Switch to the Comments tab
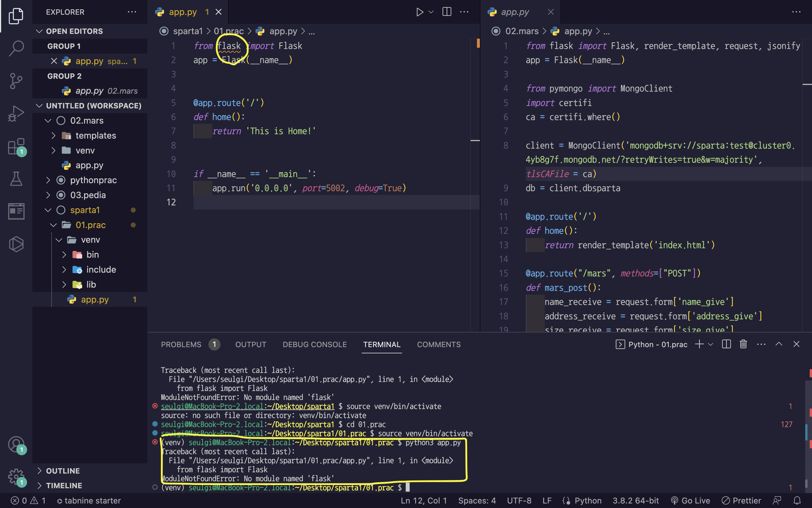Screen dimensions: 812x508 (439, 344)
